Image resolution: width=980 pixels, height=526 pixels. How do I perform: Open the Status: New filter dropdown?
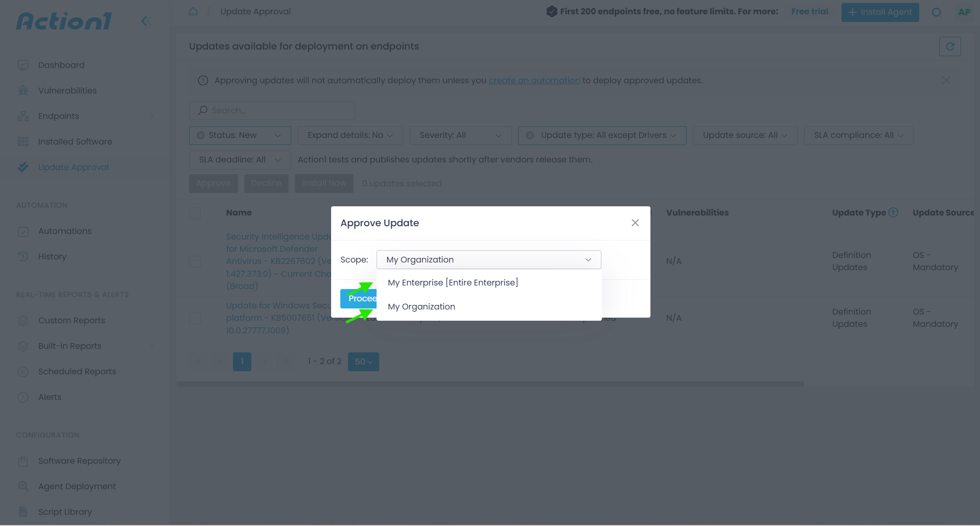240,135
